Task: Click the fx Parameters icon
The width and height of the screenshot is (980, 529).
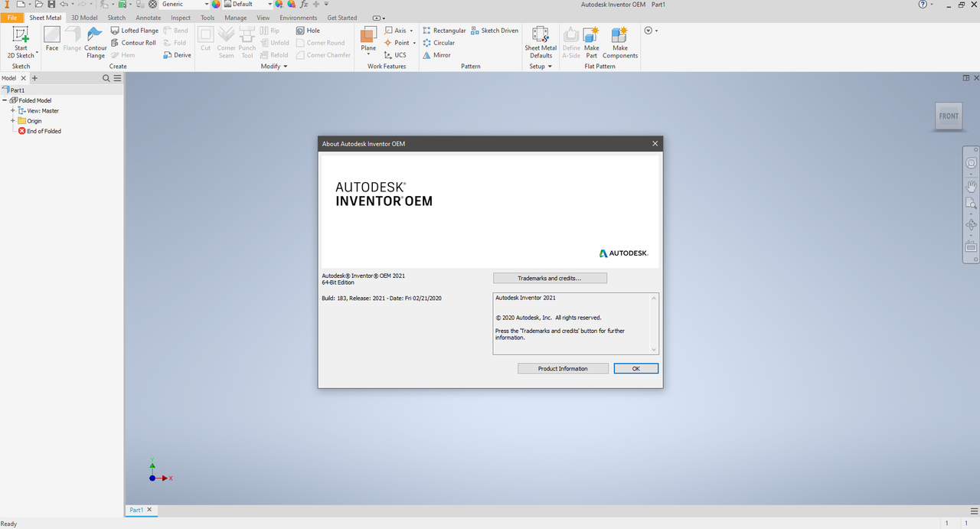Action: point(304,5)
